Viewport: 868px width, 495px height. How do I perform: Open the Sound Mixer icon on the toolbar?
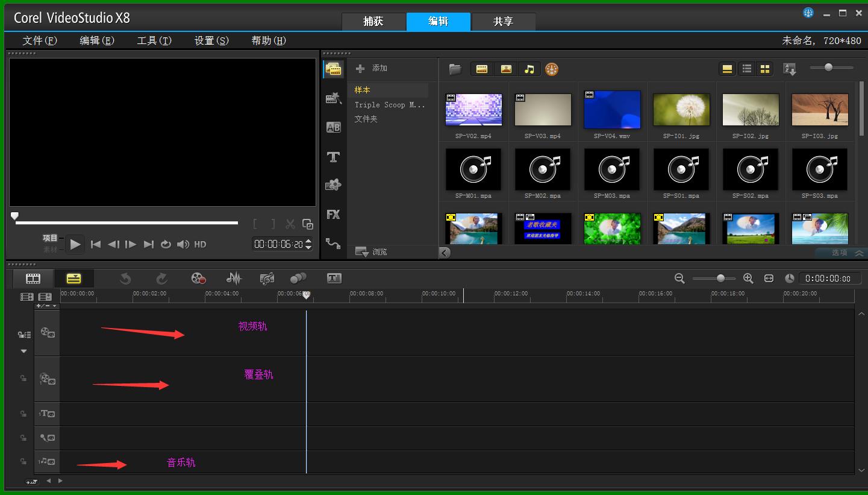click(234, 278)
